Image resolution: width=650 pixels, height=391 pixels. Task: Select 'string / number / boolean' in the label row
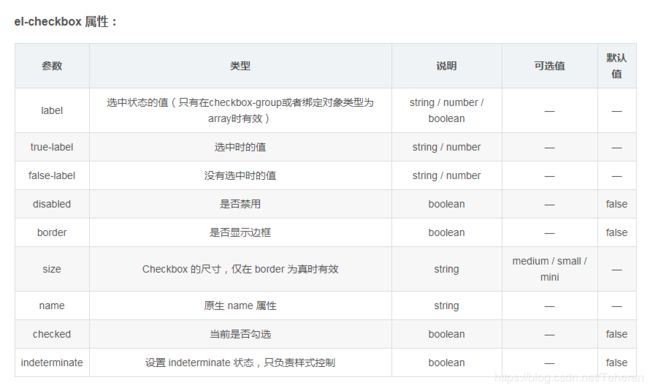pos(446,111)
